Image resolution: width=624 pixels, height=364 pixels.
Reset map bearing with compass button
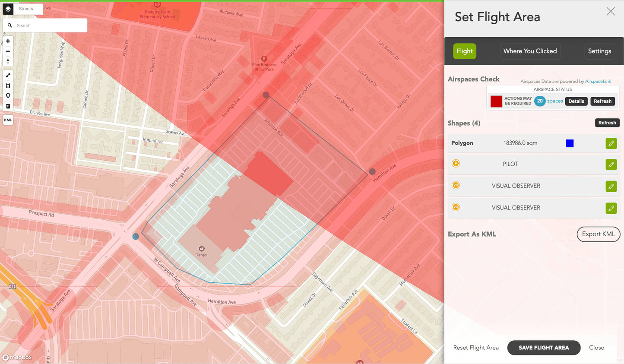[8, 61]
